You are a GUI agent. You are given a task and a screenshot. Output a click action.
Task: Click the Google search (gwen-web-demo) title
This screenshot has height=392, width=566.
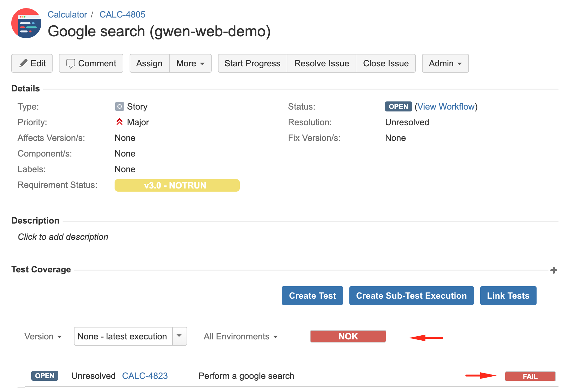pos(159,31)
